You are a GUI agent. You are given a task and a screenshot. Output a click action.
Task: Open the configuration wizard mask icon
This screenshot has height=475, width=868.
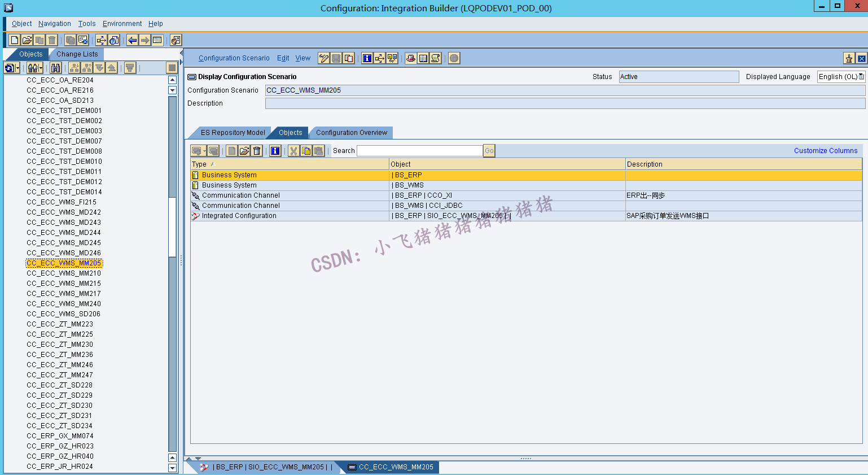point(176,40)
